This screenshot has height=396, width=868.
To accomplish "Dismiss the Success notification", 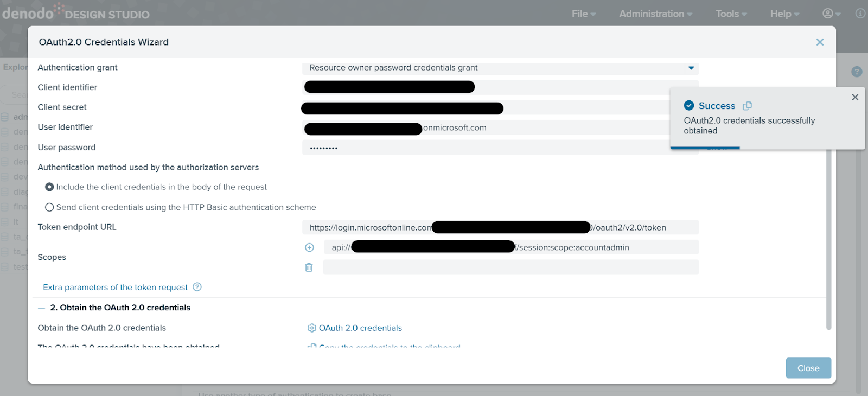I will coord(855,97).
